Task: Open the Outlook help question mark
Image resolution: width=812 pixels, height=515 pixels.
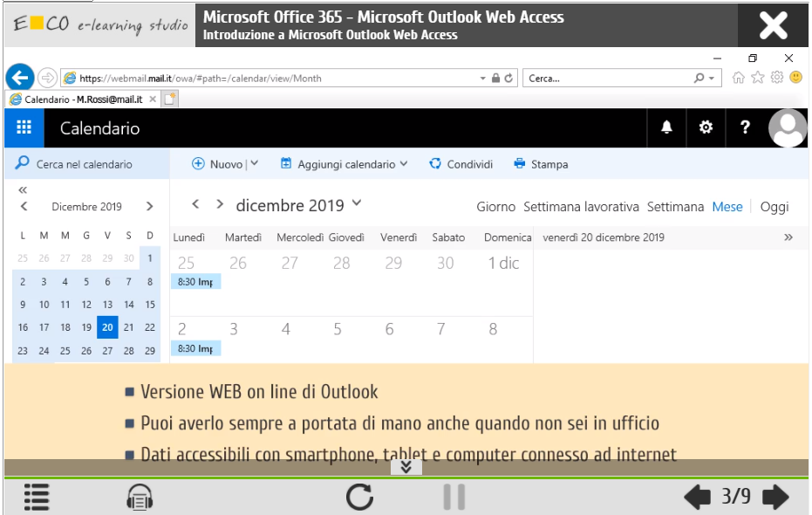Action: coord(745,127)
